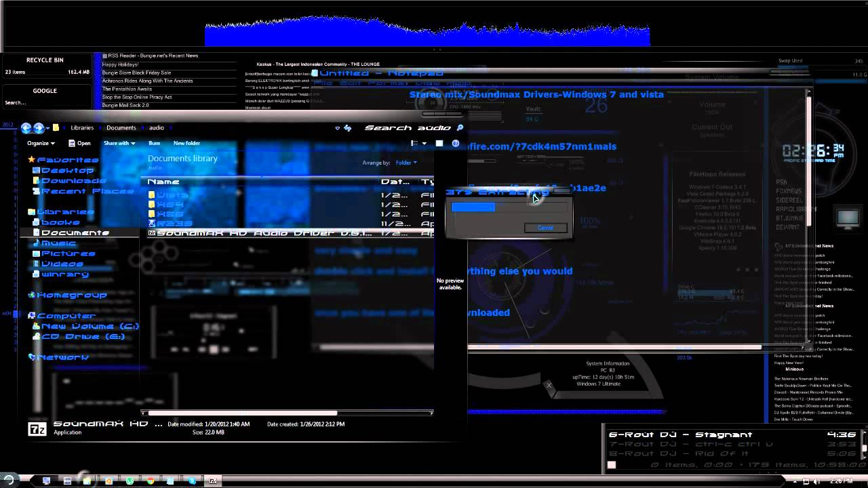Screen dimensions: 868x488
Task: Click the Search audio input field
Action: click(x=408, y=127)
